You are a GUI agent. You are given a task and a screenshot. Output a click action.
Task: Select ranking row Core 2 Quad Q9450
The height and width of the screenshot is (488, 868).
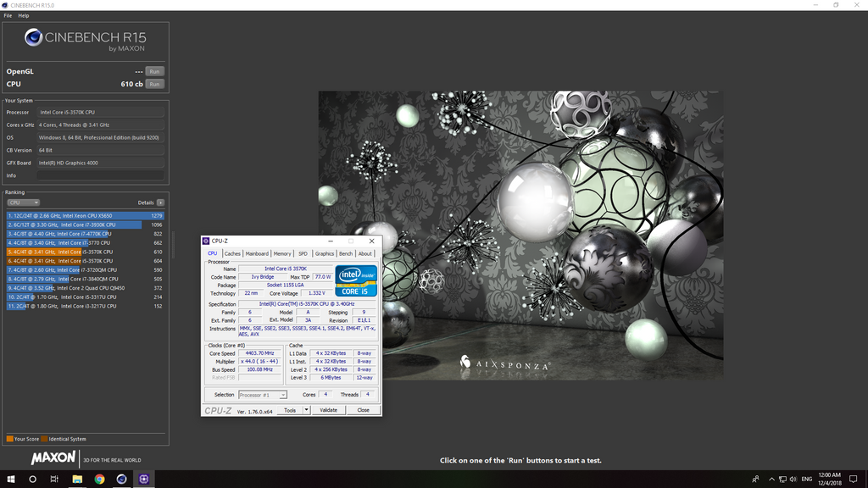86,288
